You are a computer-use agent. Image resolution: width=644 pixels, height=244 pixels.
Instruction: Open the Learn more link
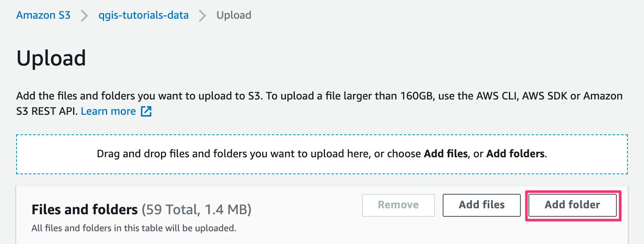[x=108, y=111]
